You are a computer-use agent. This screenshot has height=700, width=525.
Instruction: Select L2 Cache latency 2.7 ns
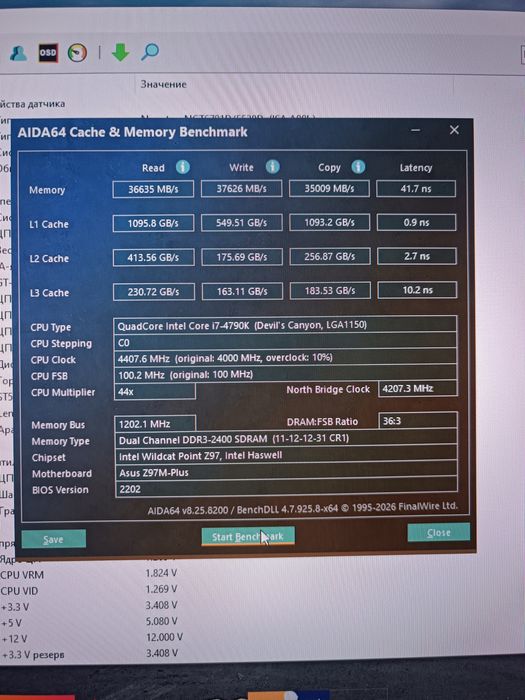[x=417, y=256]
